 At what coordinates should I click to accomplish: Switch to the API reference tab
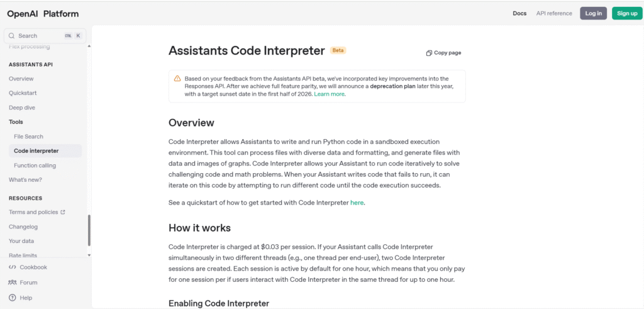point(554,14)
